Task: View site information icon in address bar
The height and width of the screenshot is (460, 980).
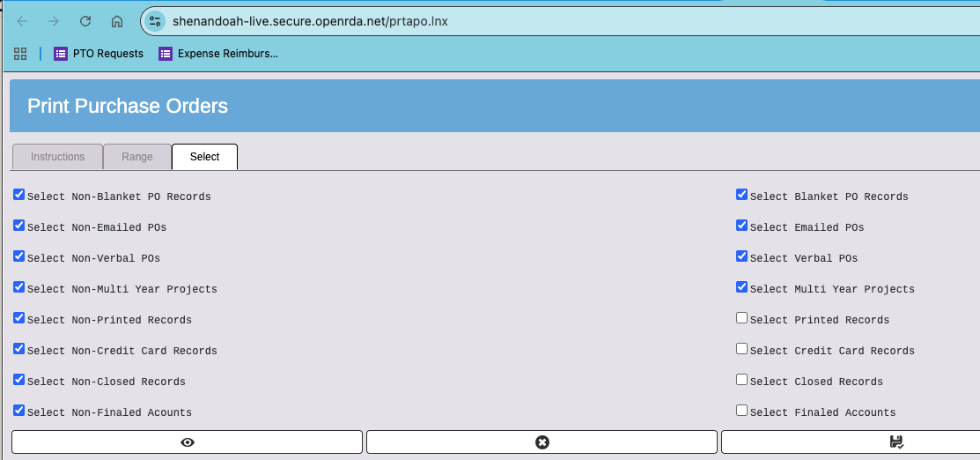Action: [x=155, y=21]
